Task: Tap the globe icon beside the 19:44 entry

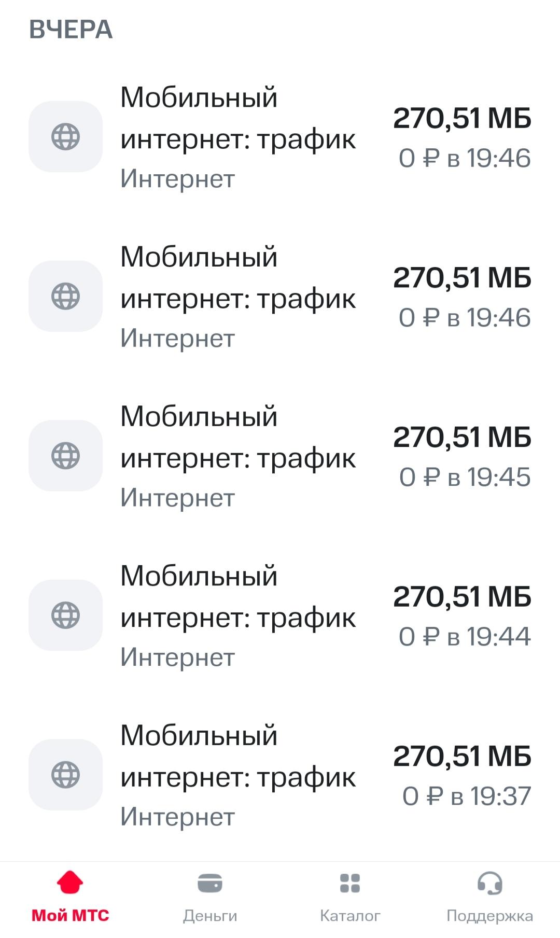Action: [x=65, y=615]
